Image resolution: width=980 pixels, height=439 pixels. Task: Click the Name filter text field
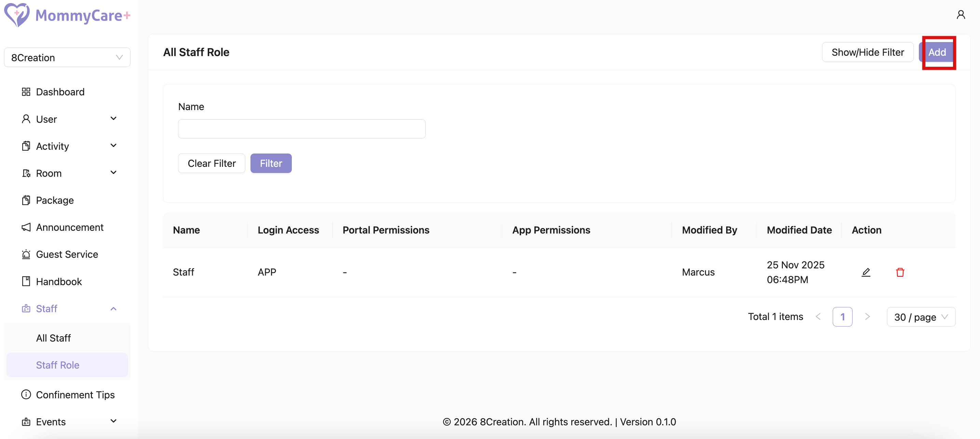point(302,129)
